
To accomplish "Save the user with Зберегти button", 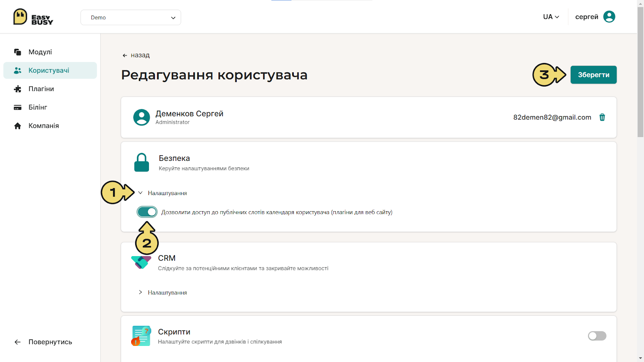I will (x=593, y=75).
